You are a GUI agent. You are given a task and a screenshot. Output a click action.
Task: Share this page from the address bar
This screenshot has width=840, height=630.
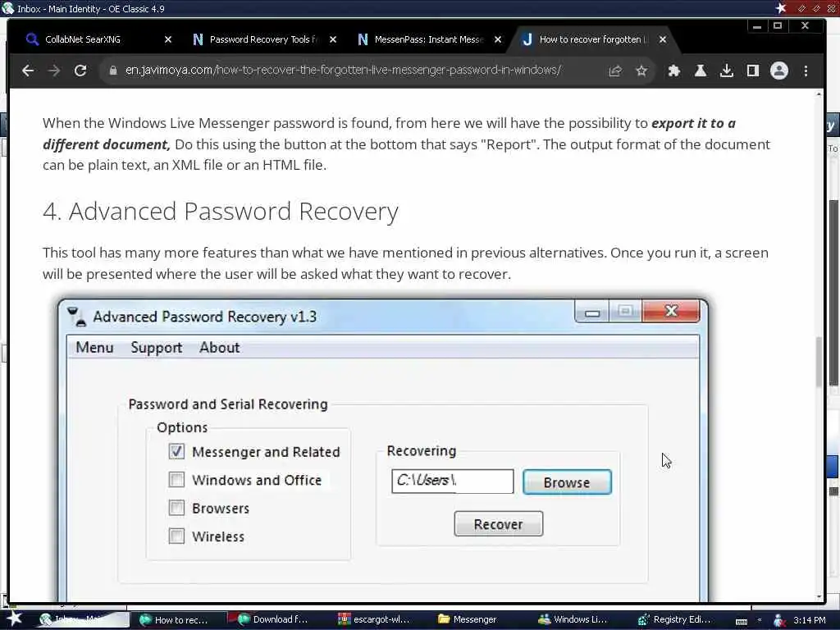(x=615, y=71)
